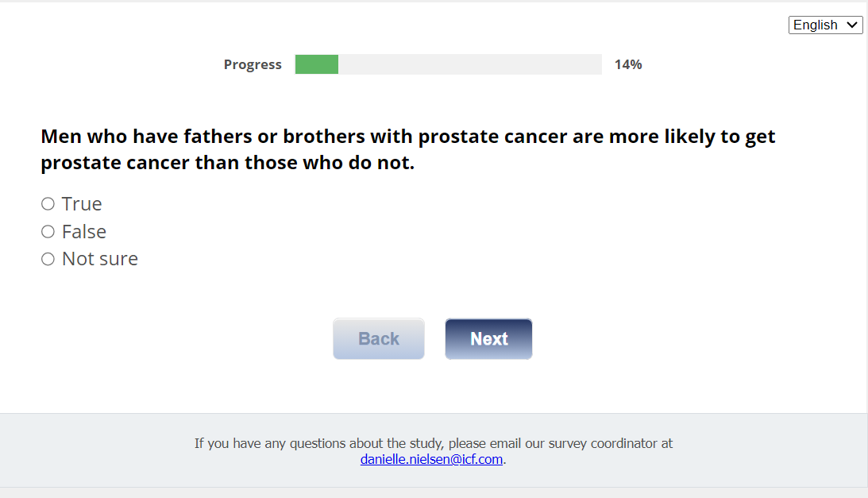This screenshot has height=498, width=868.
Task: Click the "Progress" label
Action: (253, 64)
